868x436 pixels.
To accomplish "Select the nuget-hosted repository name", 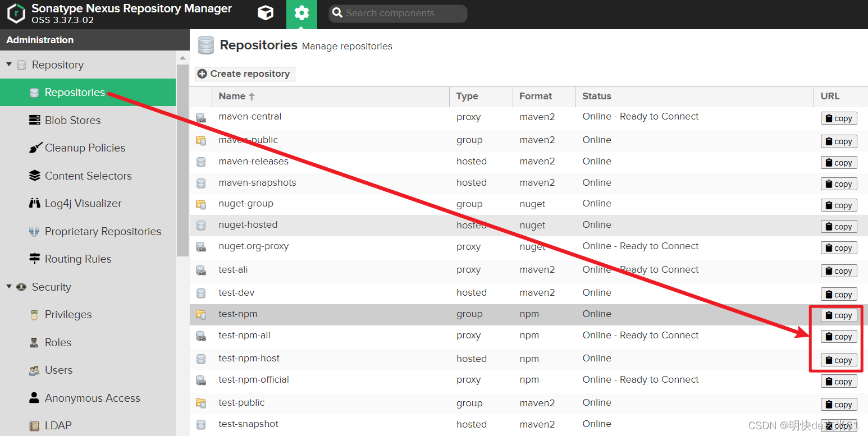I will [x=248, y=224].
